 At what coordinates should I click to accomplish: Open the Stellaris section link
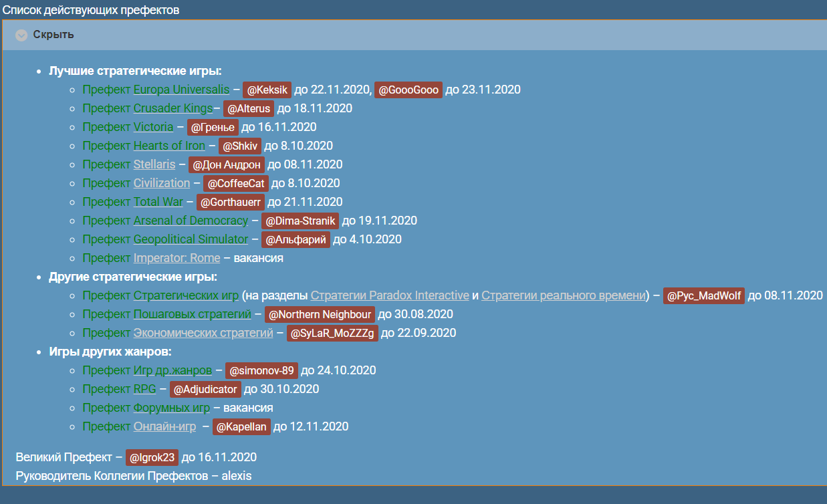pos(154,164)
